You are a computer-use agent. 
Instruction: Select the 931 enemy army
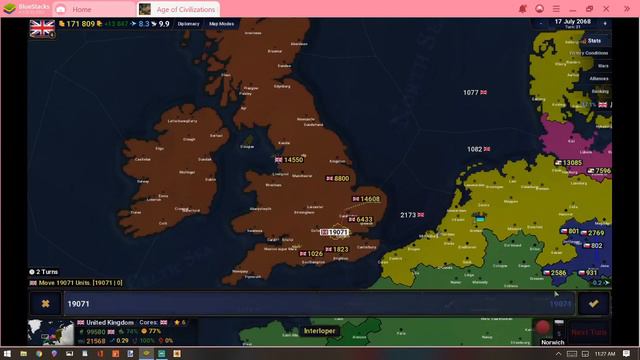pyautogui.click(x=588, y=273)
